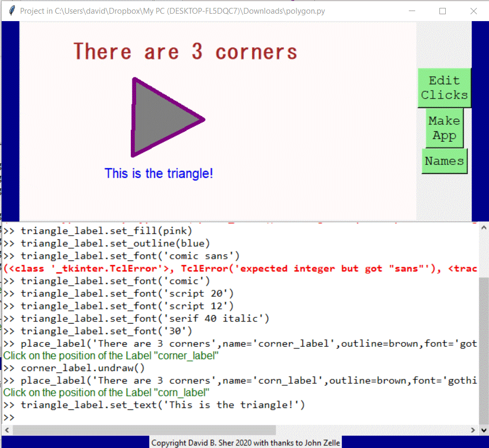Click the console scroll down arrow
Viewport: 489px width, 448px height.
tap(484, 431)
